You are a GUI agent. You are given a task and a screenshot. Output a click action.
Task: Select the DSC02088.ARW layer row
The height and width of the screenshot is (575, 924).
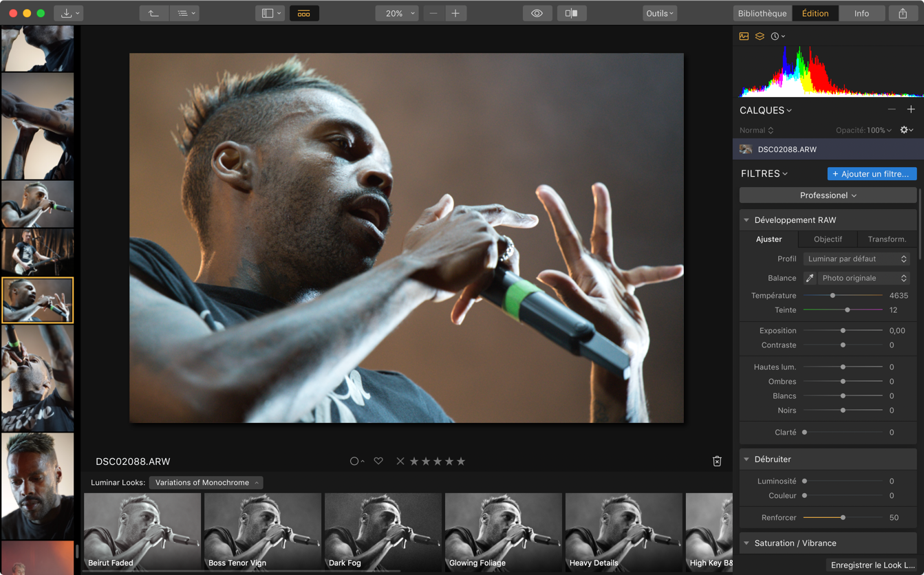828,149
